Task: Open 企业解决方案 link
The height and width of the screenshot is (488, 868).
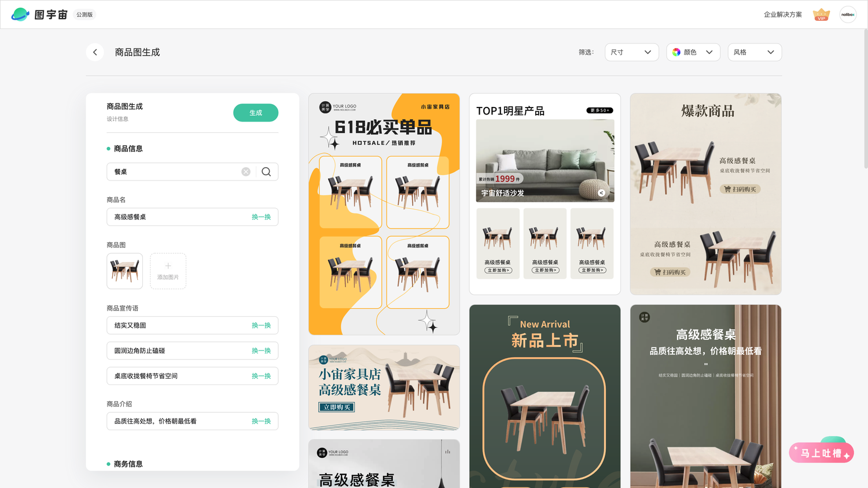Action: 782,14
